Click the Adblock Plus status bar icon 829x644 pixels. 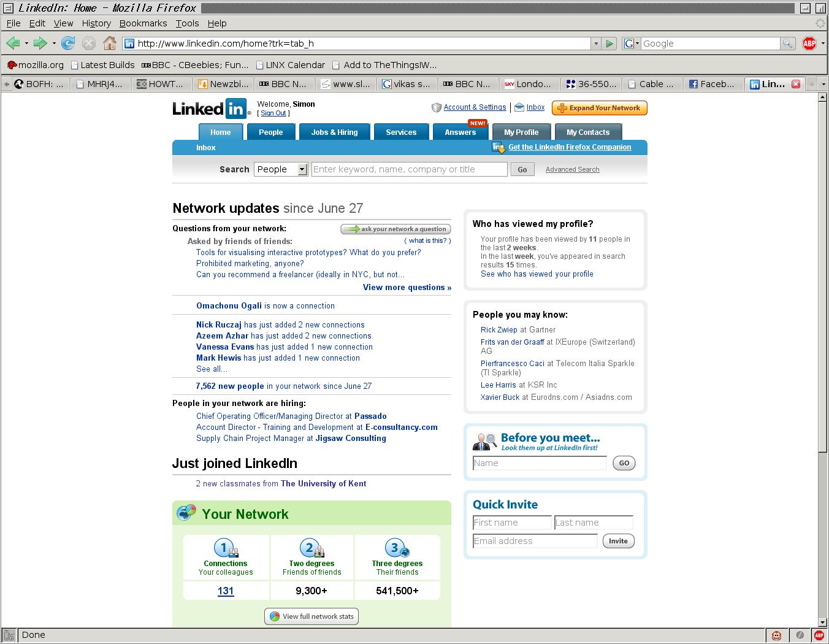pyautogui.click(x=819, y=635)
